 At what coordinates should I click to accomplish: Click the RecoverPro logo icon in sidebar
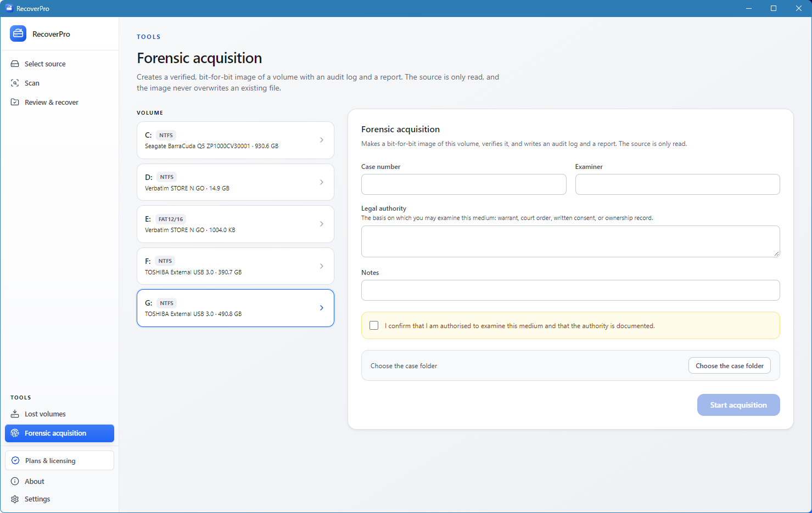click(x=18, y=33)
